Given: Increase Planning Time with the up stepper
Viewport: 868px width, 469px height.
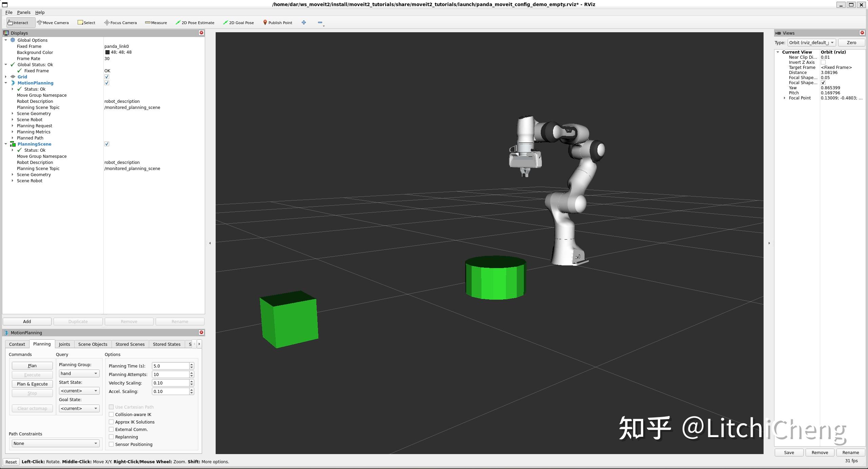Looking at the screenshot, I should tap(191, 364).
